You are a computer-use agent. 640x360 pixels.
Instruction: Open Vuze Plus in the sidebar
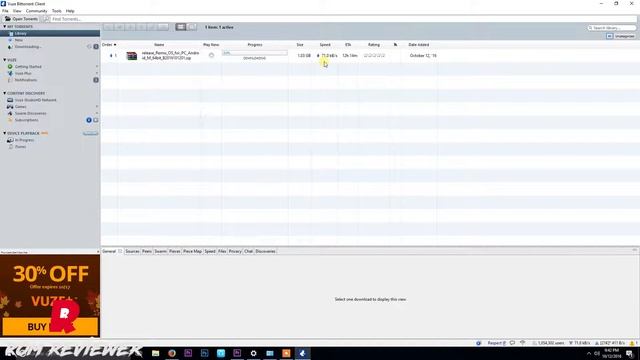coord(23,73)
